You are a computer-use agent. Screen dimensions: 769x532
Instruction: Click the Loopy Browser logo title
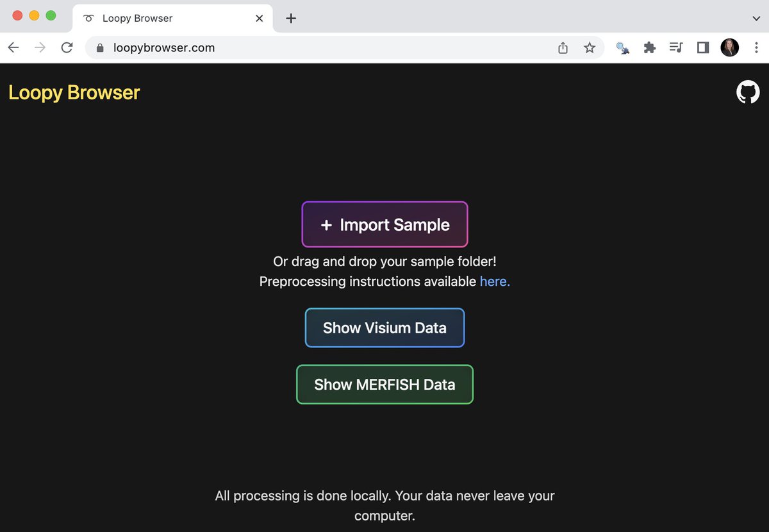pyautogui.click(x=74, y=92)
